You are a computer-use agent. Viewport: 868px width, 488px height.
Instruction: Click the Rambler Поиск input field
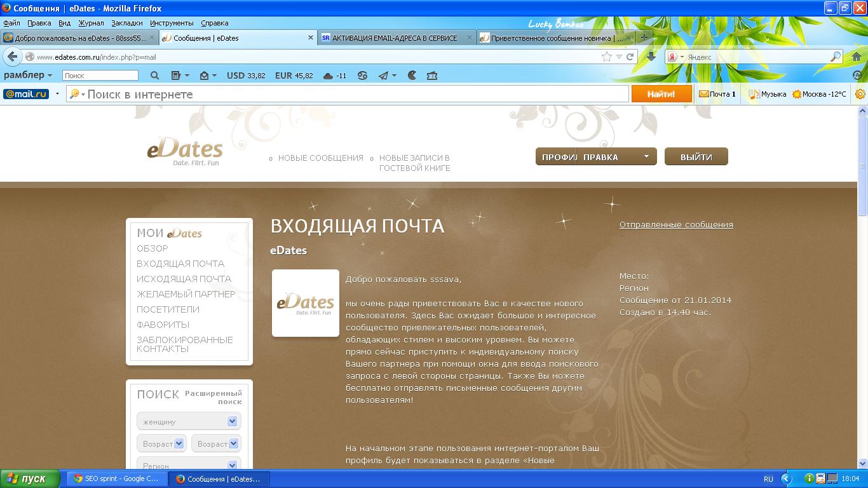tap(100, 76)
